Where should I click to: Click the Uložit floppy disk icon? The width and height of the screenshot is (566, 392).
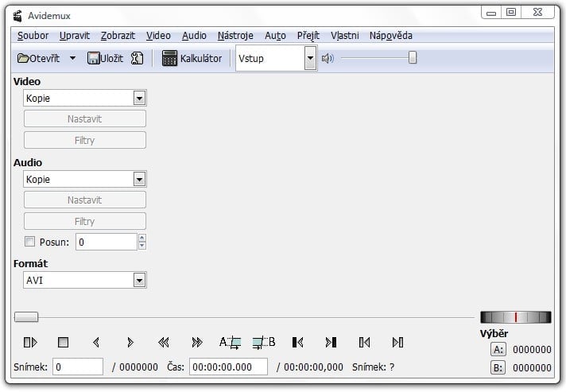click(x=93, y=58)
